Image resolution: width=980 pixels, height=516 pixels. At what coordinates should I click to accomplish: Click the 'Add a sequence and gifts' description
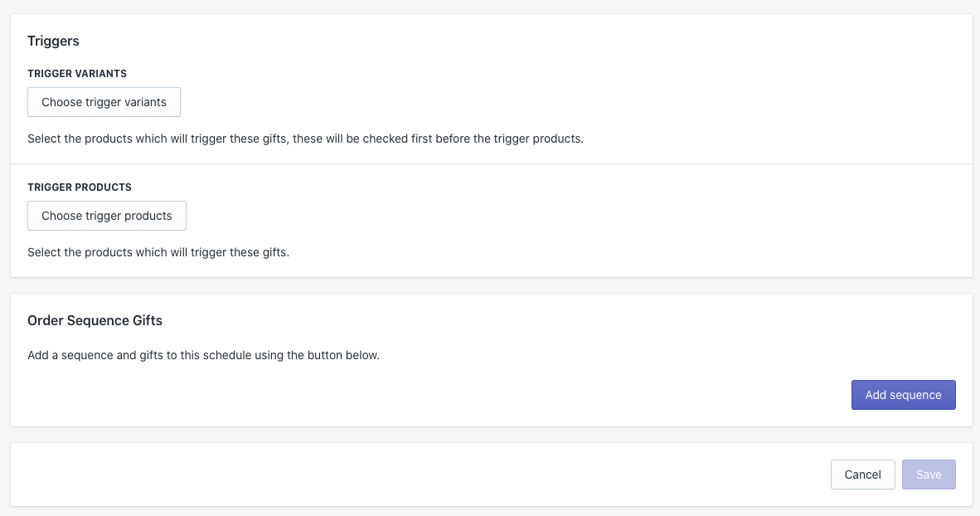[203, 355]
